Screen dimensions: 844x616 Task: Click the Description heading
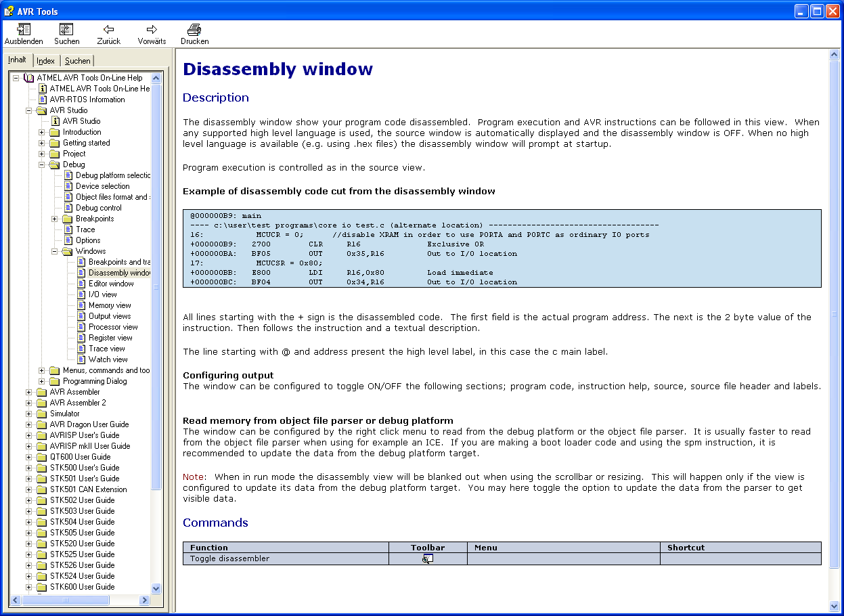pyautogui.click(x=216, y=97)
